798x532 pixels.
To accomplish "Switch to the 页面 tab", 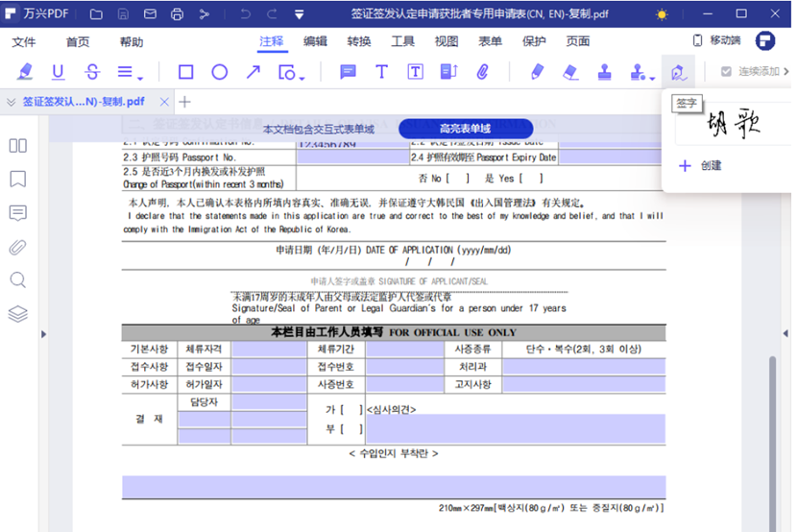I will [x=578, y=41].
